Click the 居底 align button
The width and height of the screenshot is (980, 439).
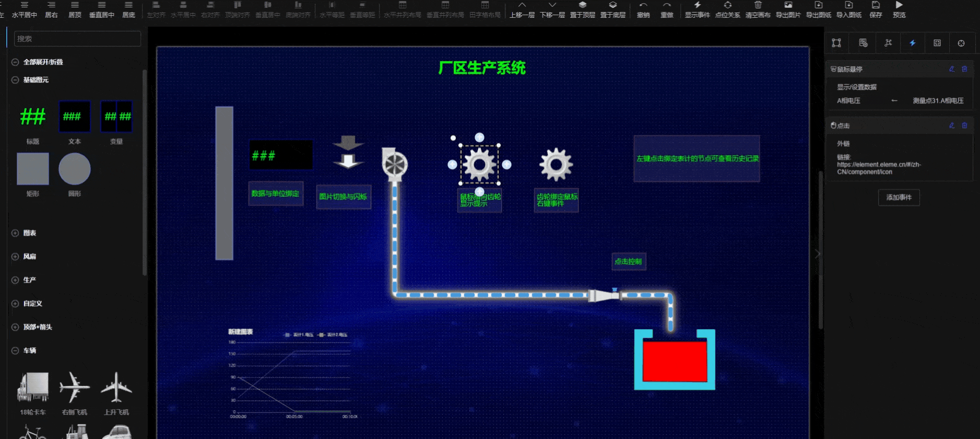click(128, 9)
